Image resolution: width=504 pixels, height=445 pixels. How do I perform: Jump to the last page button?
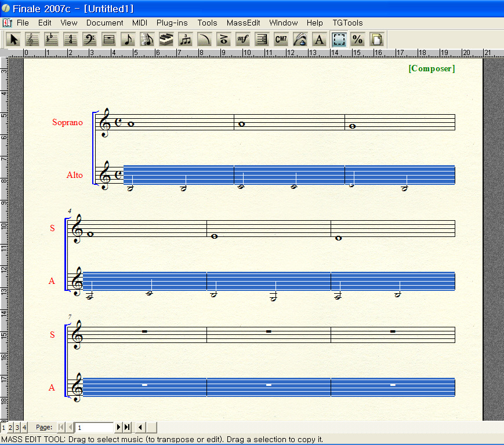[127, 428]
